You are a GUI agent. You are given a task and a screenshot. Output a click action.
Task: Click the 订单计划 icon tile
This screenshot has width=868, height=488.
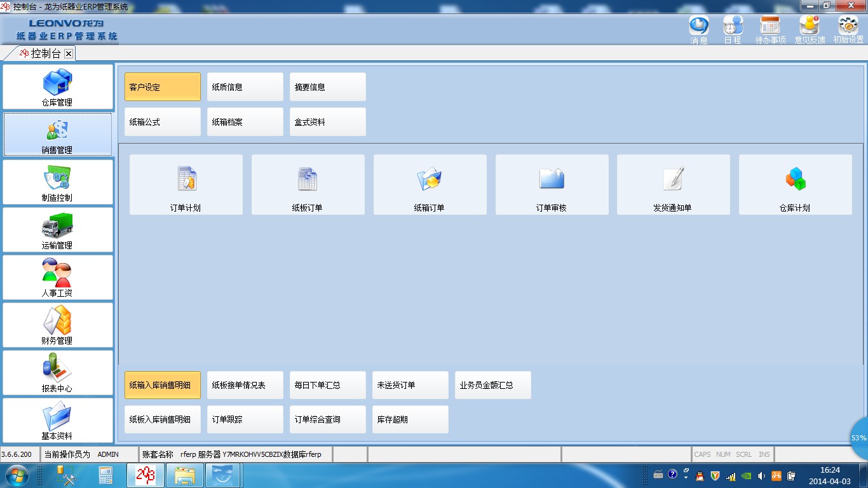pos(186,184)
